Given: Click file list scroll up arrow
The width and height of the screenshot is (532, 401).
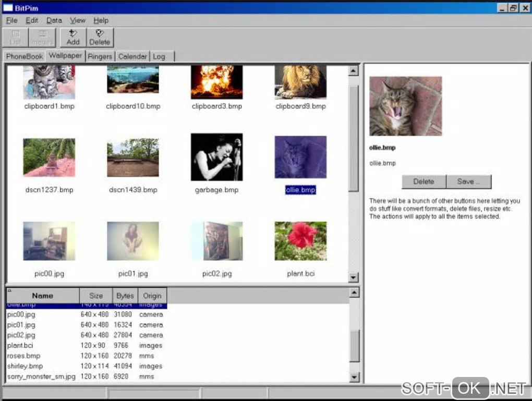Looking at the screenshot, I should (x=354, y=293).
